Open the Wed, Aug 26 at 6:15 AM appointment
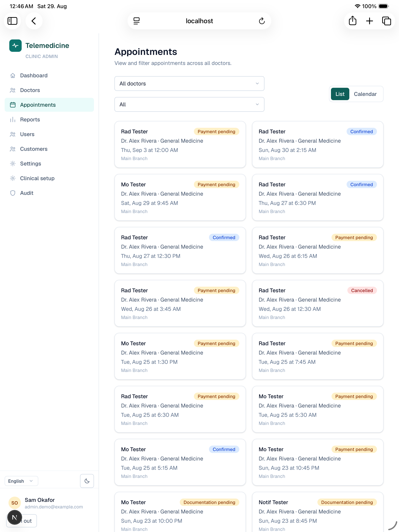 (x=317, y=250)
